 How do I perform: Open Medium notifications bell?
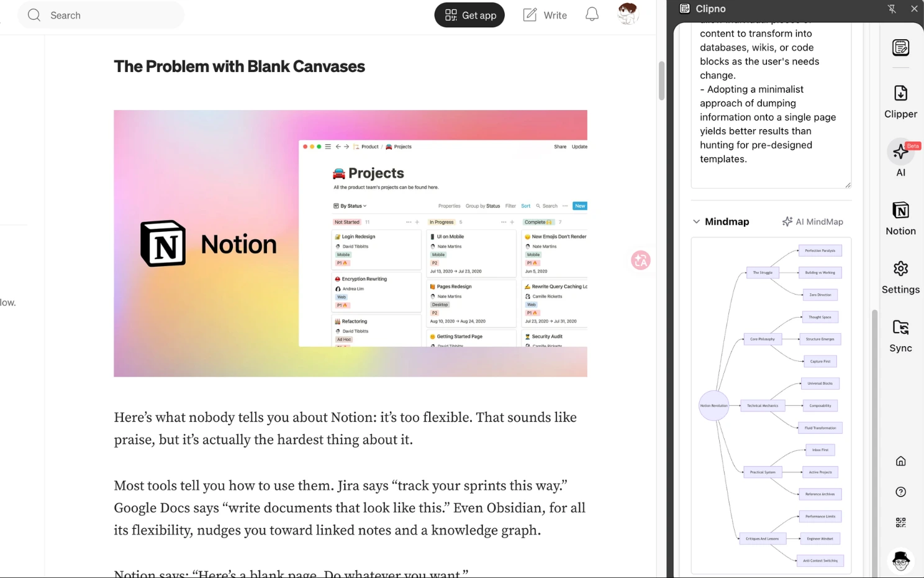(592, 14)
